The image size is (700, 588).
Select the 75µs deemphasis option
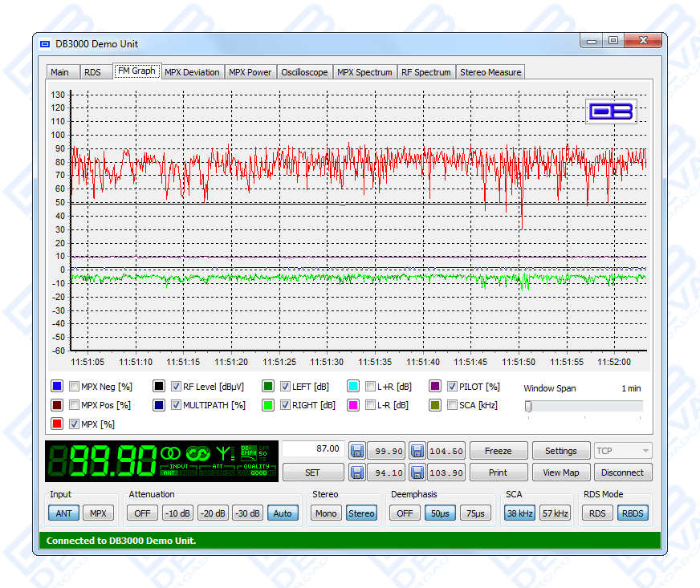click(x=475, y=513)
